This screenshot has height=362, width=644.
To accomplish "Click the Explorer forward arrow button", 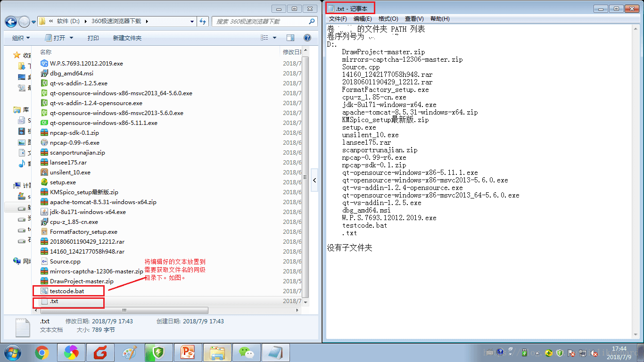I will point(24,22).
